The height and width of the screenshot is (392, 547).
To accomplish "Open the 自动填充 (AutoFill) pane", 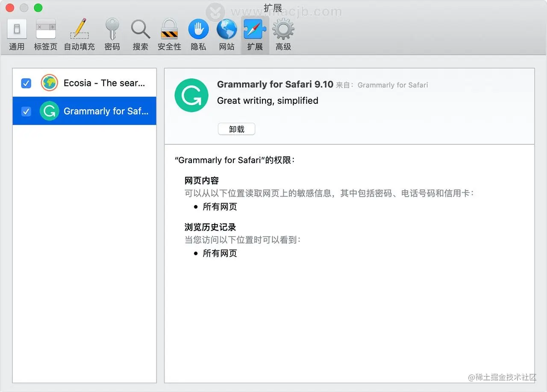I will click(79, 35).
